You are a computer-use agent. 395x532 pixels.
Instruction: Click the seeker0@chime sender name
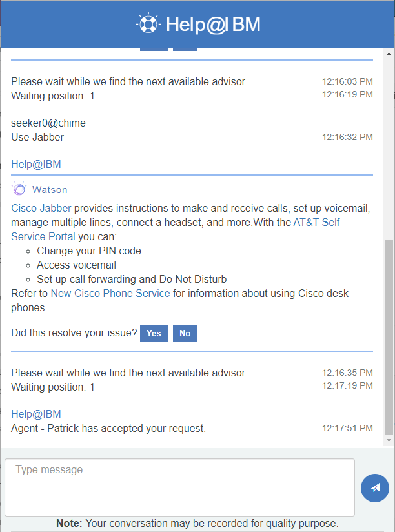click(x=48, y=123)
